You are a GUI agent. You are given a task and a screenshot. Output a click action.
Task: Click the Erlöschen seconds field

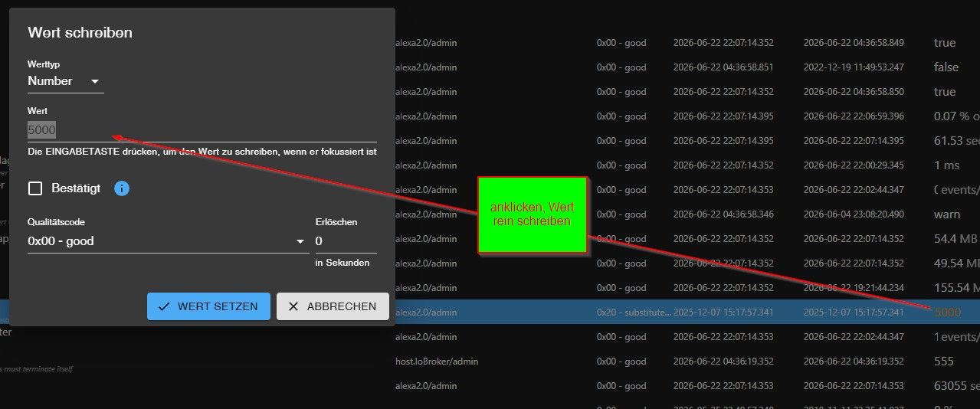click(x=346, y=241)
